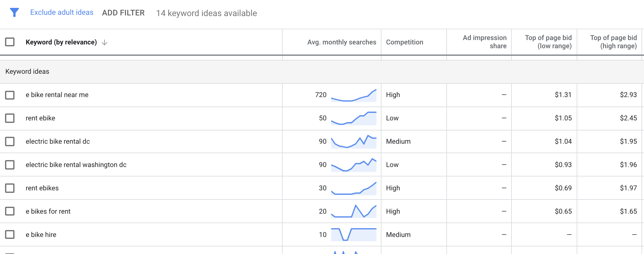Sort by the Competition column header

404,42
